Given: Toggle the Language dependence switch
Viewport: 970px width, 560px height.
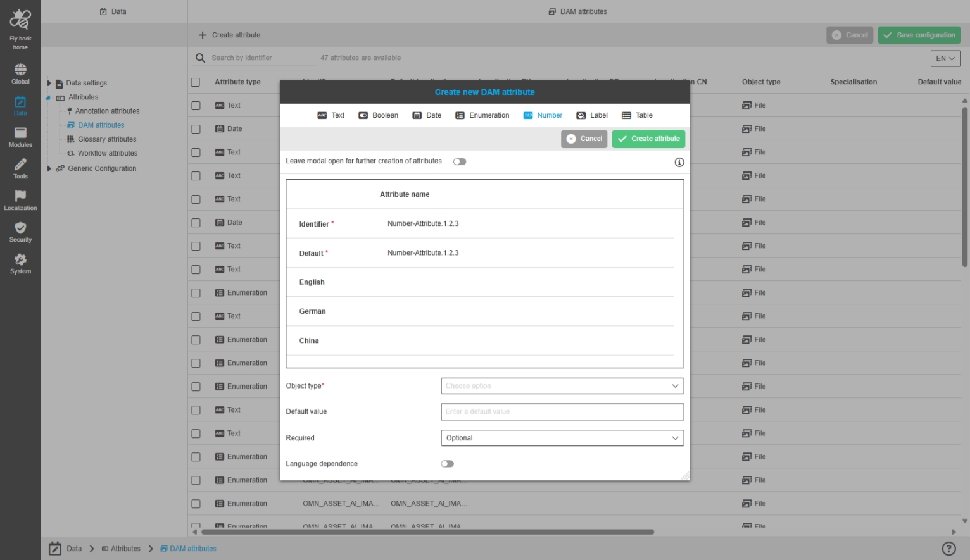Looking at the screenshot, I should click(448, 464).
